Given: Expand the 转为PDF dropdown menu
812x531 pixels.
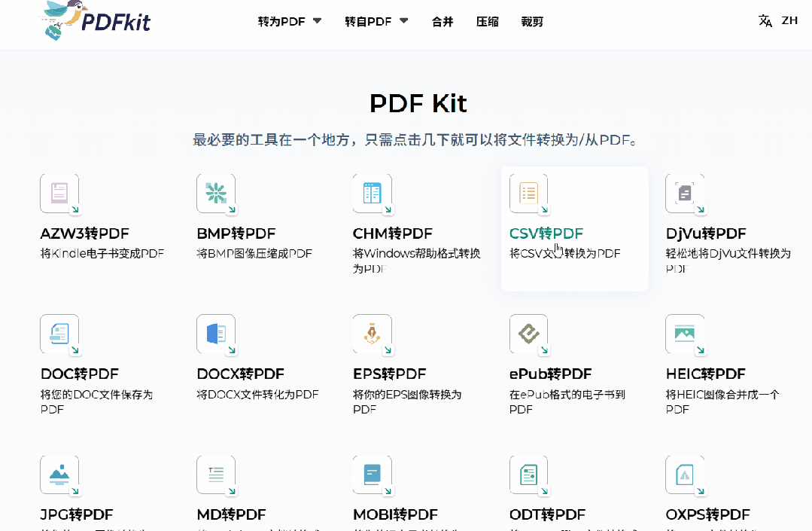Looking at the screenshot, I should point(290,21).
